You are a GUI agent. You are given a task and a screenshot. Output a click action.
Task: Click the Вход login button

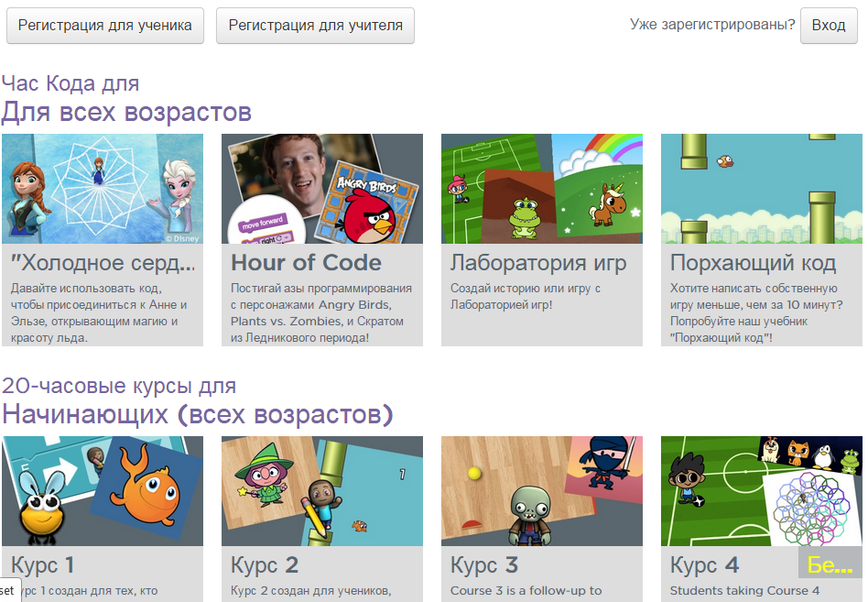point(829,26)
